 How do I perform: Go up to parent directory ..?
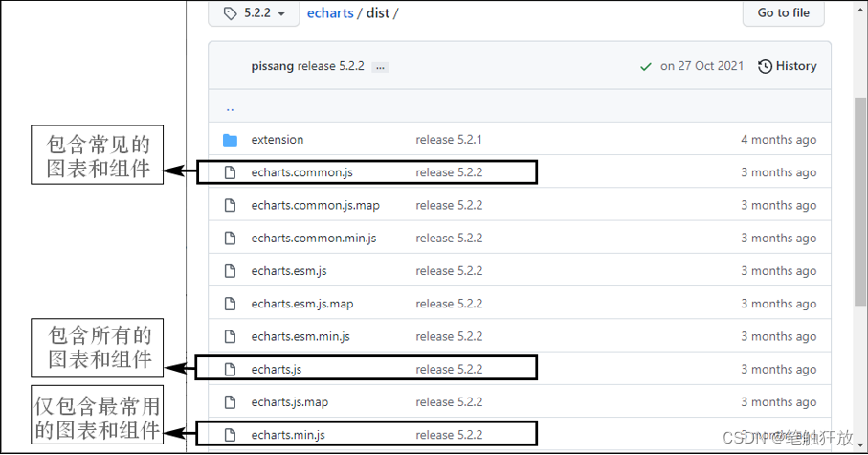231,108
